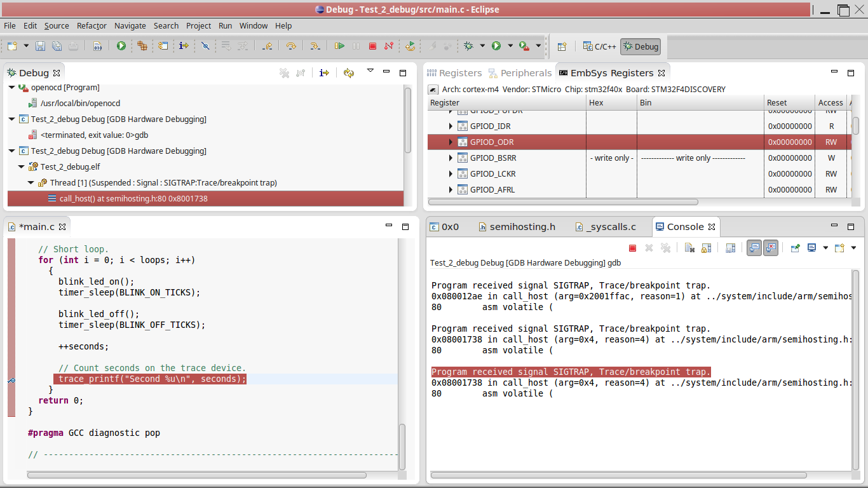Viewport: 868px width, 488px height.
Task: Copy the Console output using the copy button
Action: (689, 248)
